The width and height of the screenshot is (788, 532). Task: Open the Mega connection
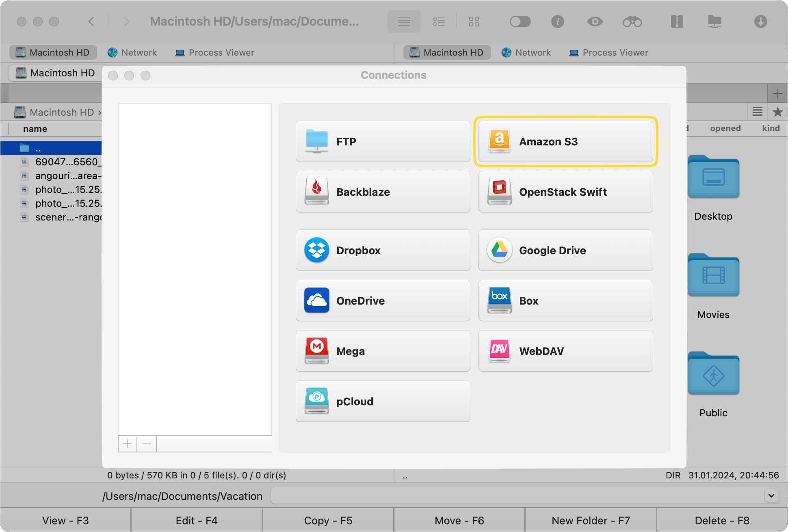[382, 351]
